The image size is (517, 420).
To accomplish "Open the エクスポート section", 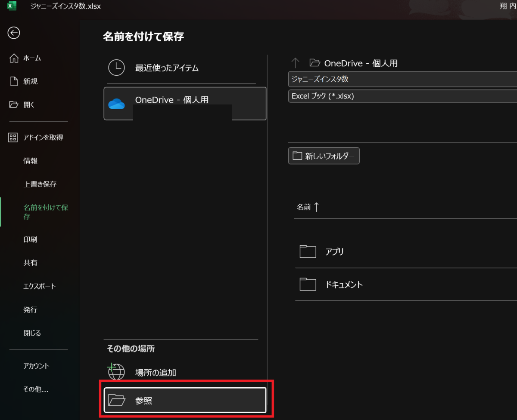I will [39, 286].
